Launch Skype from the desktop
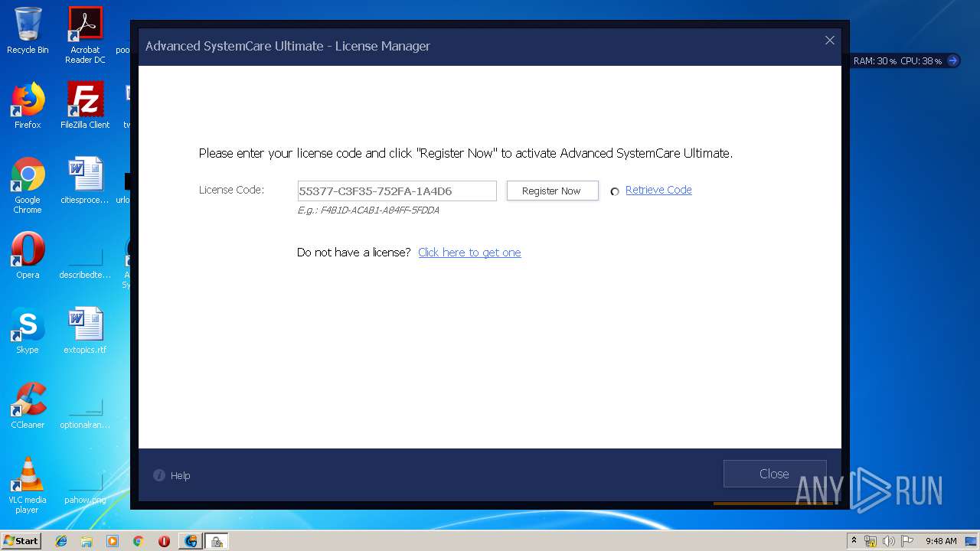980x551 pixels. click(x=28, y=331)
